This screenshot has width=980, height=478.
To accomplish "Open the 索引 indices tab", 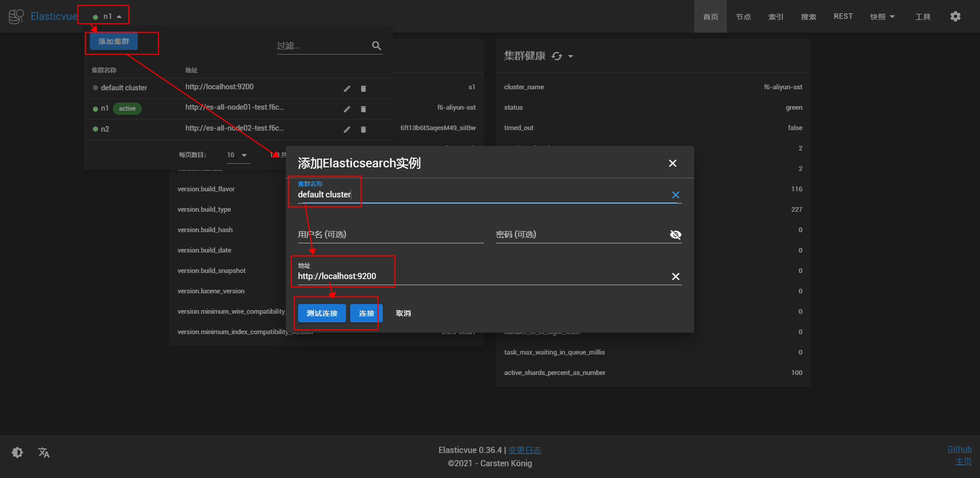I will [x=776, y=16].
